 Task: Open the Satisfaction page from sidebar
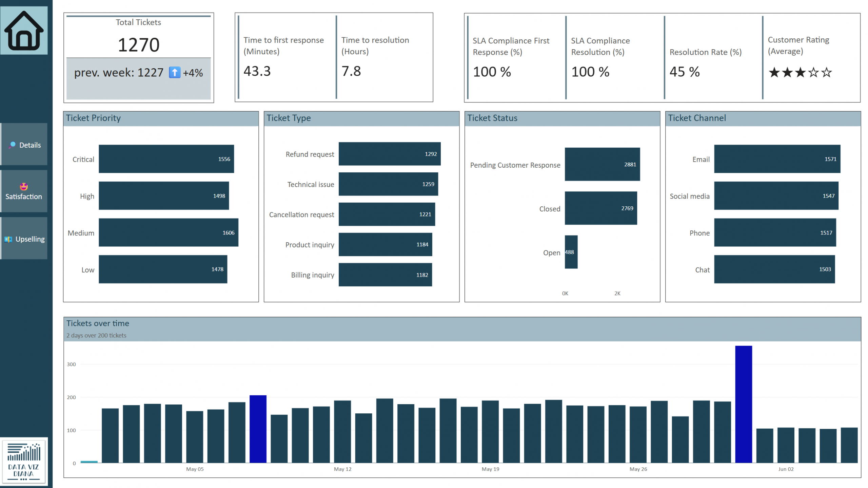click(x=24, y=191)
